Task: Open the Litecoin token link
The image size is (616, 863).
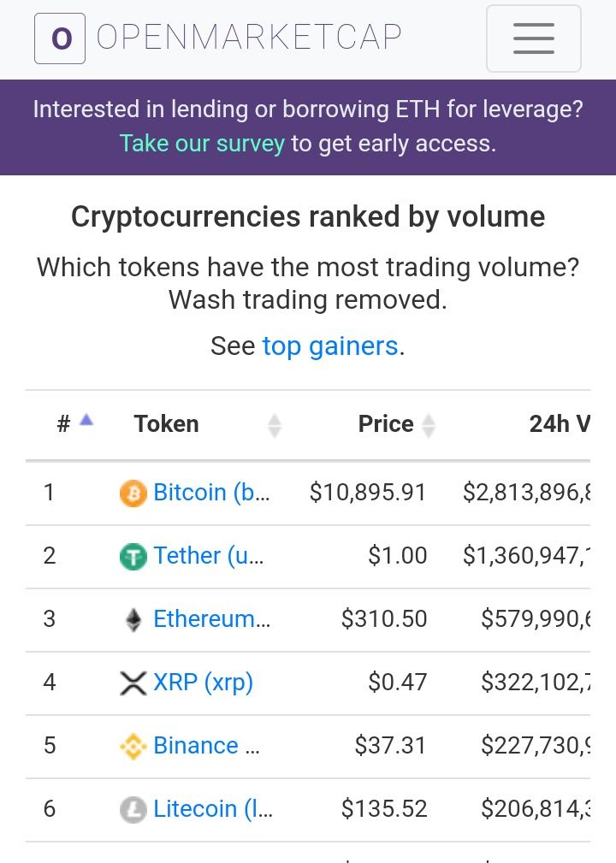Action: pyautogui.click(x=212, y=808)
